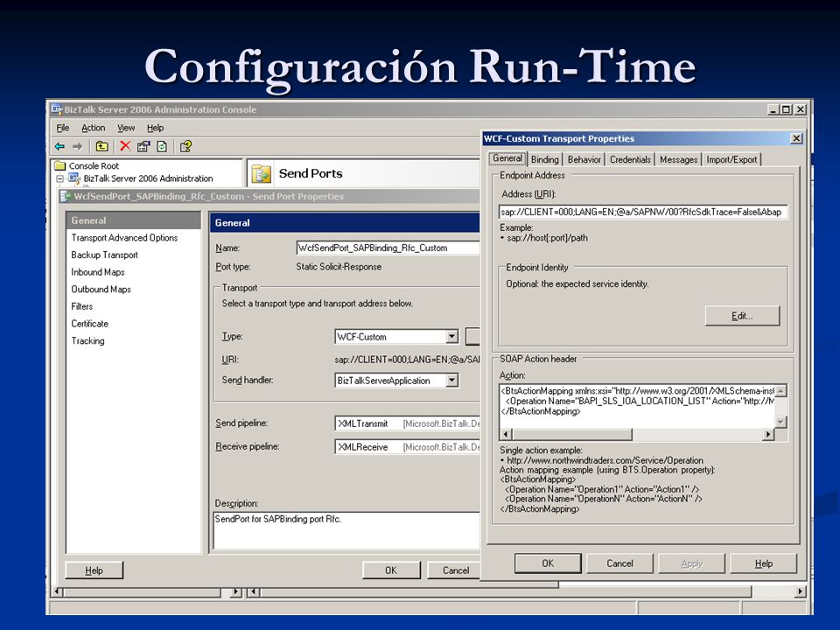Viewport: 840px width, 630px height.
Task: Open the Action menu
Action: click(94, 128)
